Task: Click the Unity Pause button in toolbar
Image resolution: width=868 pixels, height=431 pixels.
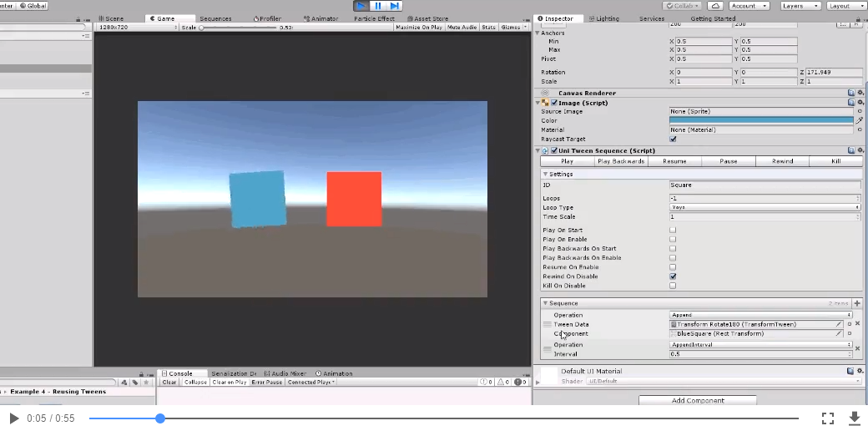Action: point(378,6)
